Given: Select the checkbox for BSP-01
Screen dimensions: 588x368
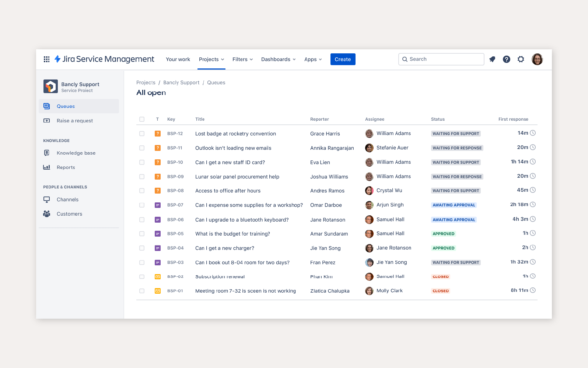Looking at the screenshot, I should [x=142, y=291].
